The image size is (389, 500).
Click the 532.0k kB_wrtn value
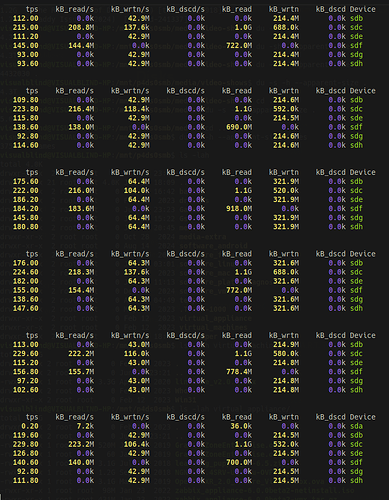[x=286, y=444]
